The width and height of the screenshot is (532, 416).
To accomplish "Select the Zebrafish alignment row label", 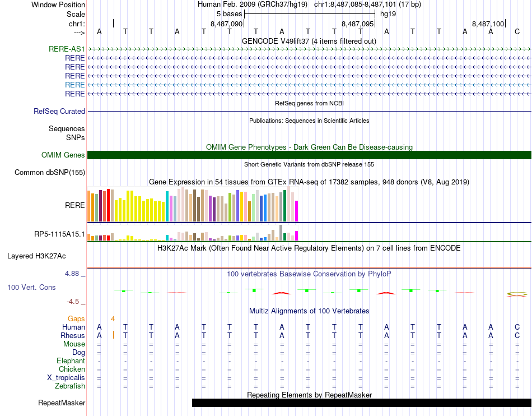I will [69, 386].
